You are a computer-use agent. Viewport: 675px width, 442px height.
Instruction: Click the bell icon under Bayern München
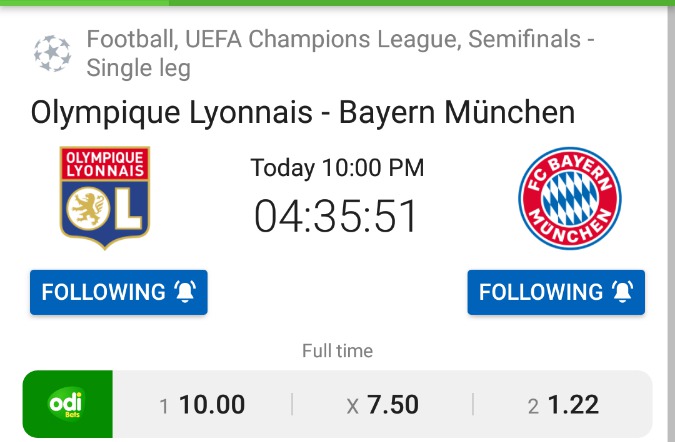click(623, 292)
